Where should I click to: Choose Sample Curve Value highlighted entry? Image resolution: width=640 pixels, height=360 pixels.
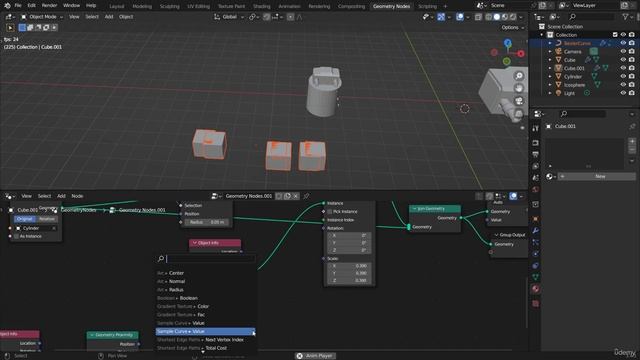click(205, 331)
